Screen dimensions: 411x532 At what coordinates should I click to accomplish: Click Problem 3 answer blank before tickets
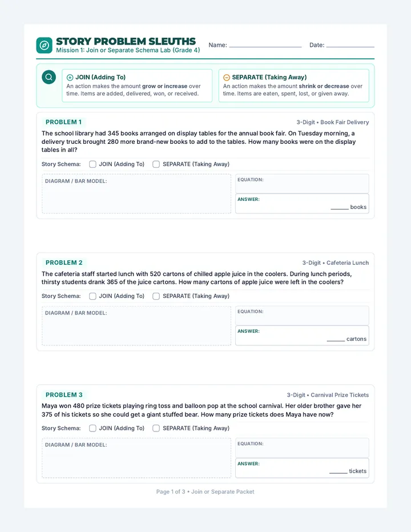point(339,471)
